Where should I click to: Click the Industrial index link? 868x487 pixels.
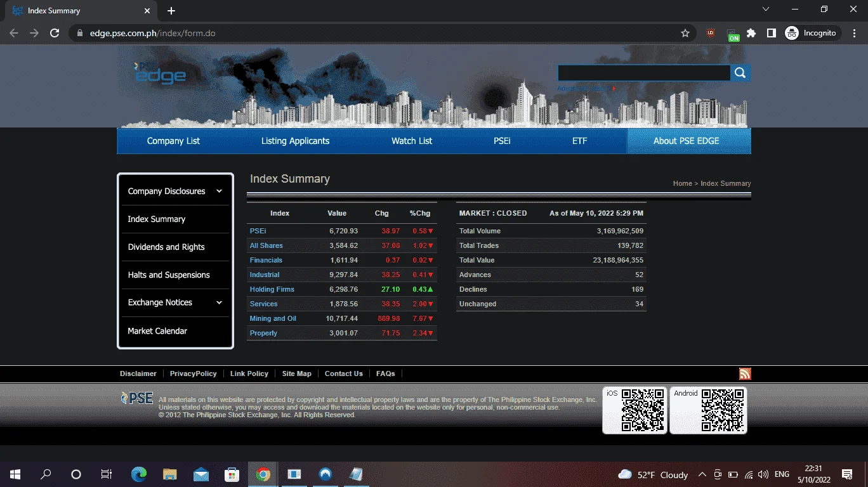click(265, 275)
